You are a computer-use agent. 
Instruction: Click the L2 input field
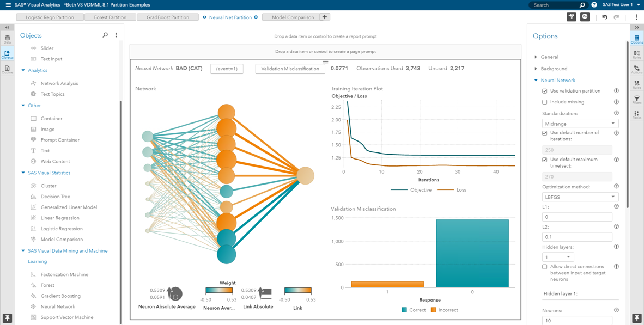pos(577,237)
